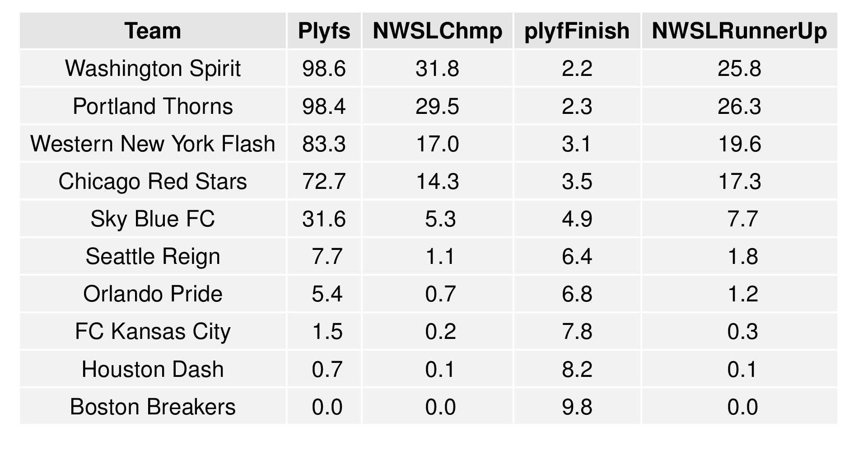Click the Plyfs column header
Viewport: 868px width, 451px height.
324,31
